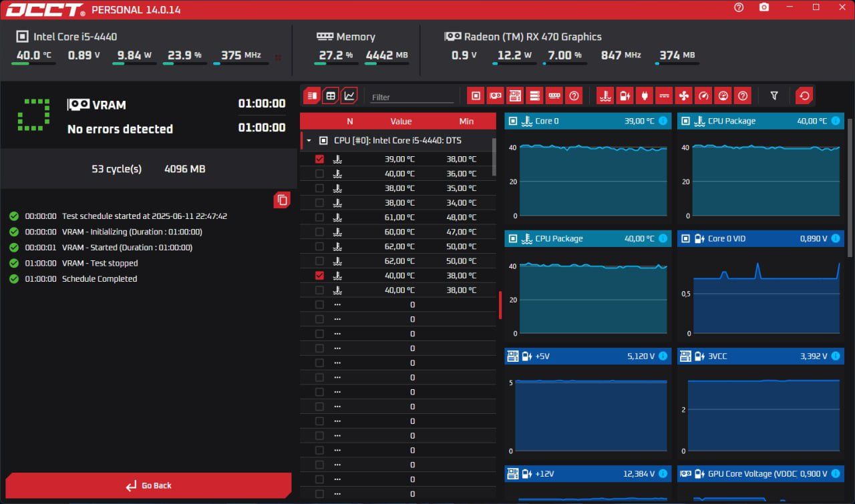The width and height of the screenshot is (855, 504).
Task: Click the Intel Core i5-4440 header label
Action: (x=75, y=37)
